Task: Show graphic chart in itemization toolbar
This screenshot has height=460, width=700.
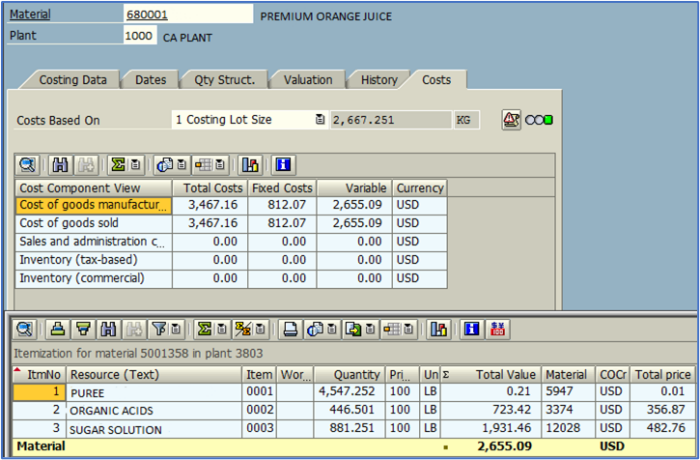Action: coord(438,330)
